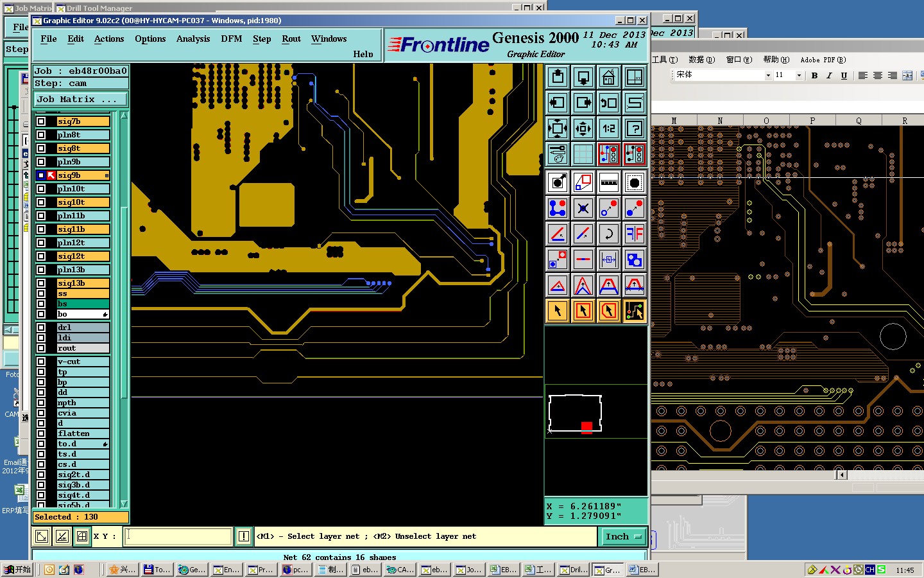Click the mirror F icon
This screenshot has height=578, width=924.
(x=635, y=234)
